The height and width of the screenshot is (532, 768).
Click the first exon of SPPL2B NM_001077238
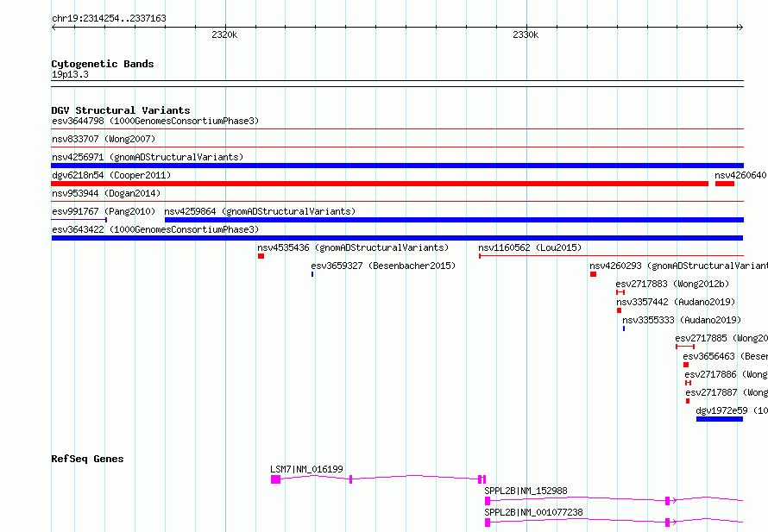488,523
